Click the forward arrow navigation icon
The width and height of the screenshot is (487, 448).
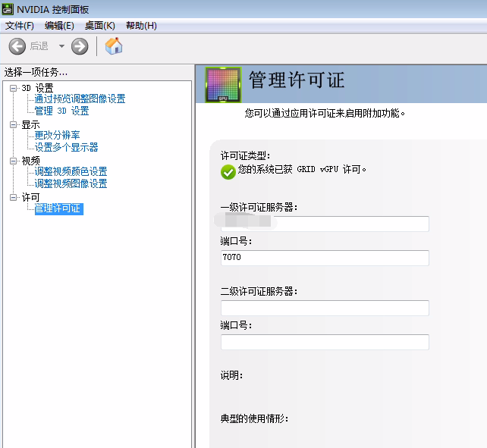(x=80, y=46)
